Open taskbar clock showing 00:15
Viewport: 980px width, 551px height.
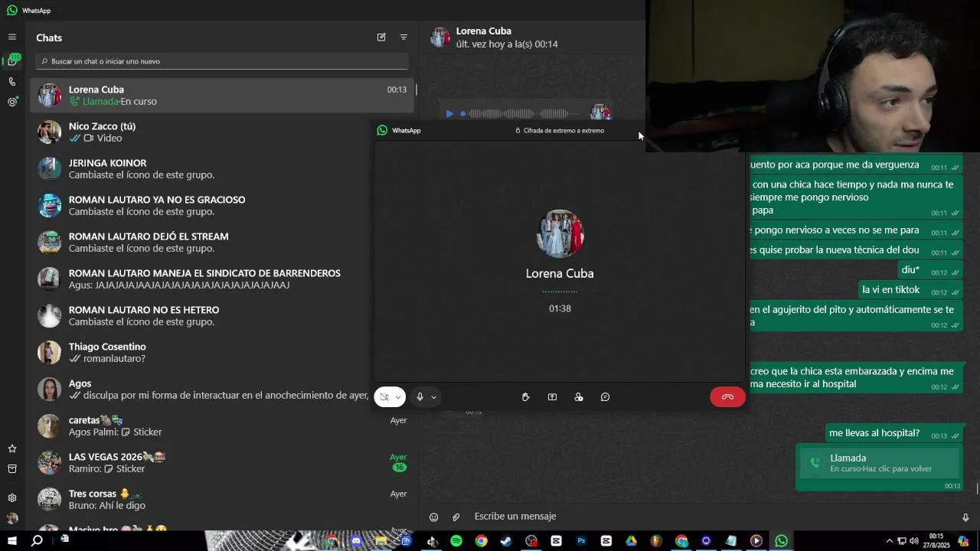point(937,541)
